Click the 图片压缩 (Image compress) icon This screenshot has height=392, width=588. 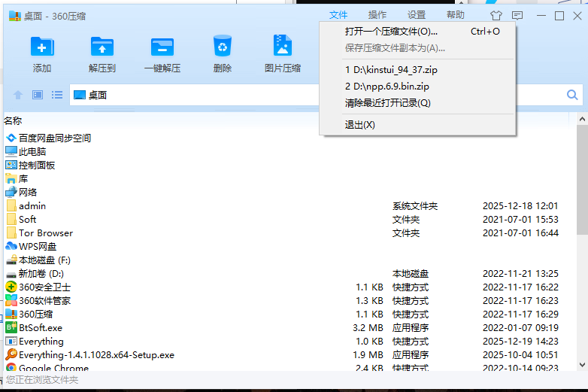point(283,45)
